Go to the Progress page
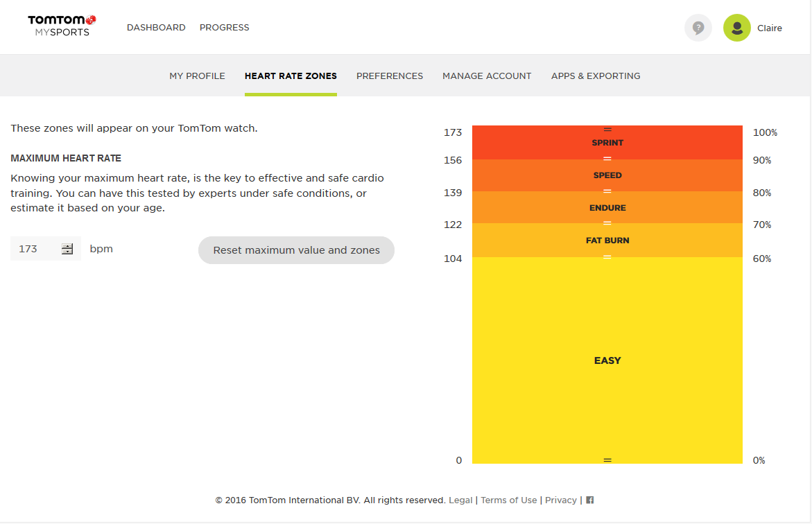Screen dimensions: 812x524 pyautogui.click(x=224, y=28)
